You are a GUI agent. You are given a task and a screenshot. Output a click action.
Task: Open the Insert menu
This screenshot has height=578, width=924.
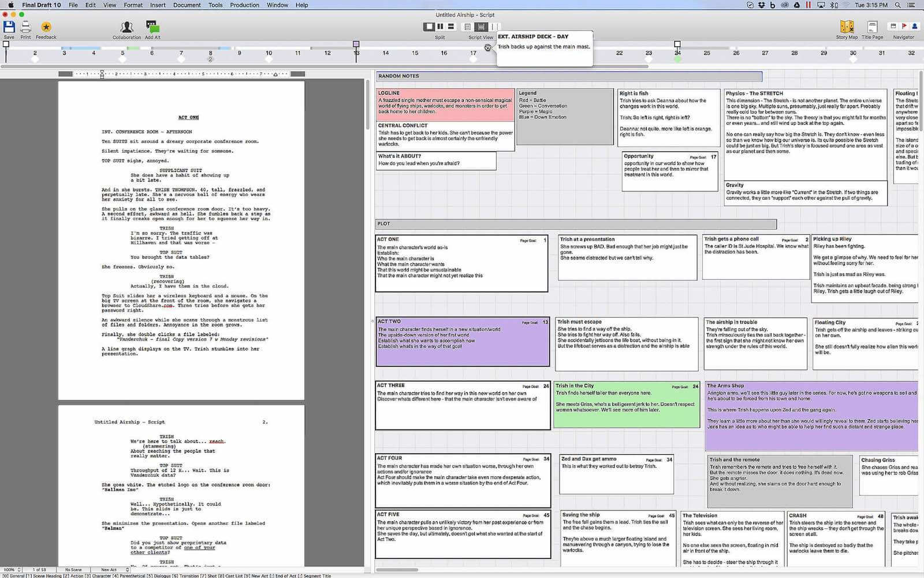158,5
